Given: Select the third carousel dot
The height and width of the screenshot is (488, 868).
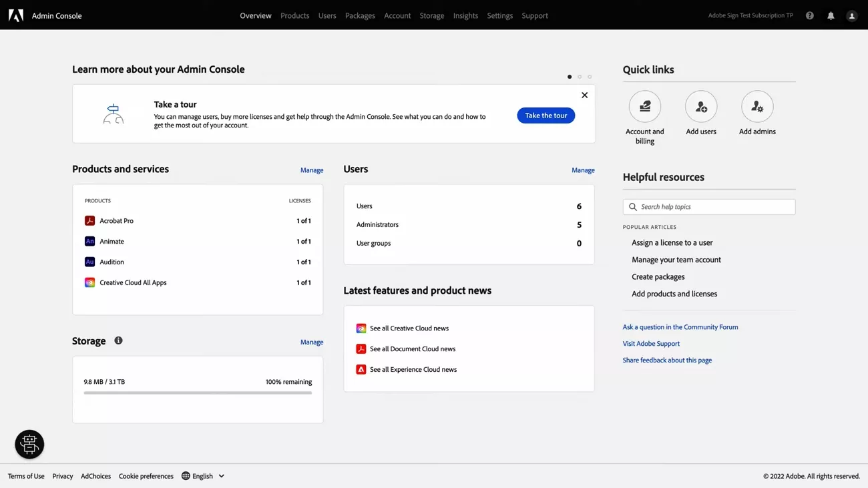Looking at the screenshot, I should click(590, 77).
